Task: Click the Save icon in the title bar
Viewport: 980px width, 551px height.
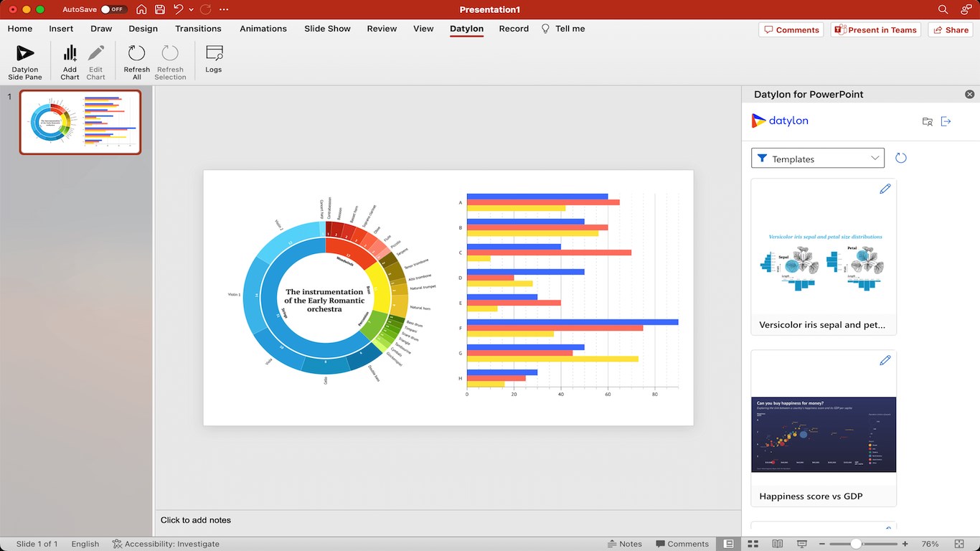Action: [160, 9]
